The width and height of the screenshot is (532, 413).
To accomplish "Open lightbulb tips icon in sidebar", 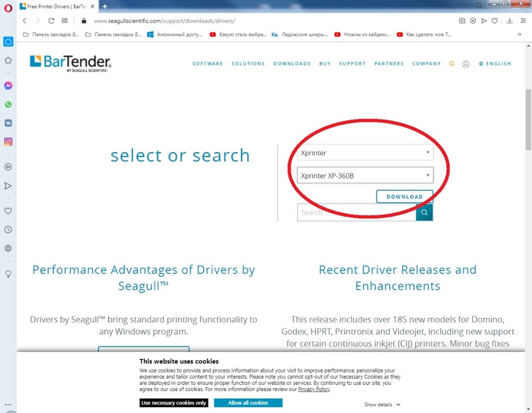I will click(x=8, y=274).
